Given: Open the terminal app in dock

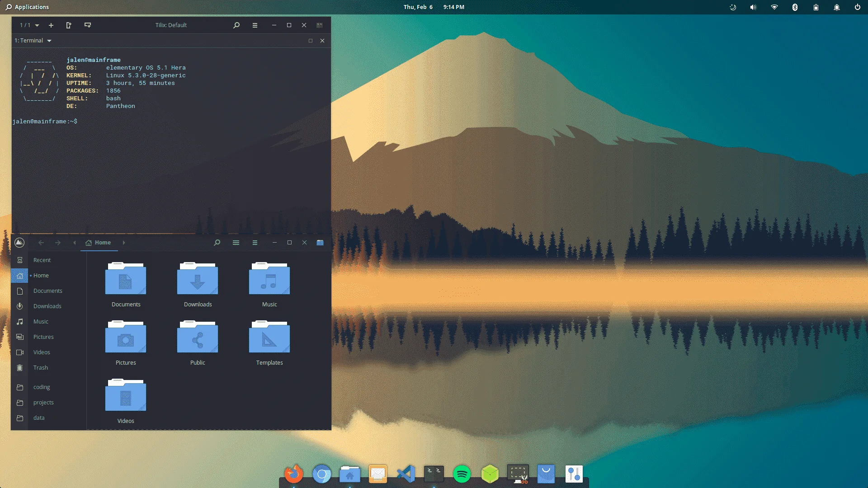Looking at the screenshot, I should (434, 474).
